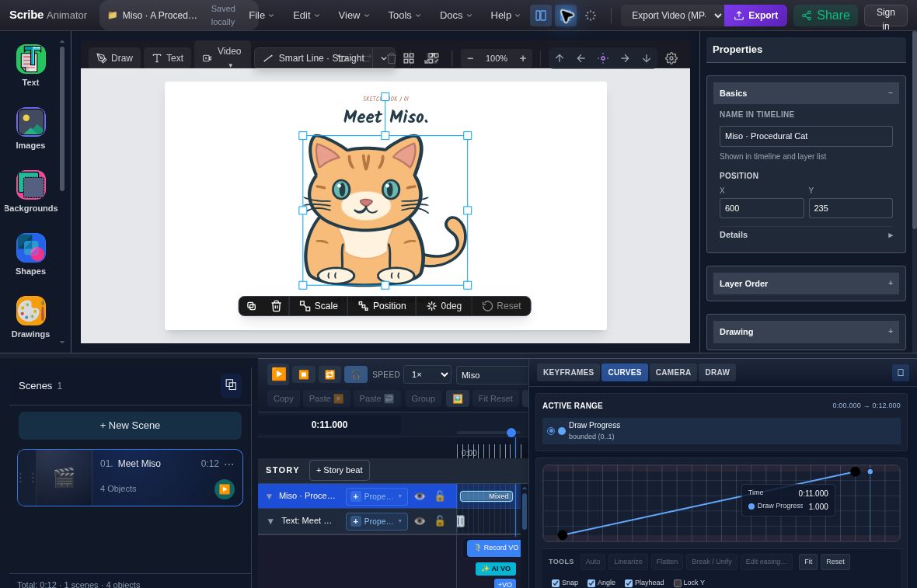The width and height of the screenshot is (917, 588).
Task: Nudge object down with arrow icon
Action: click(x=647, y=58)
